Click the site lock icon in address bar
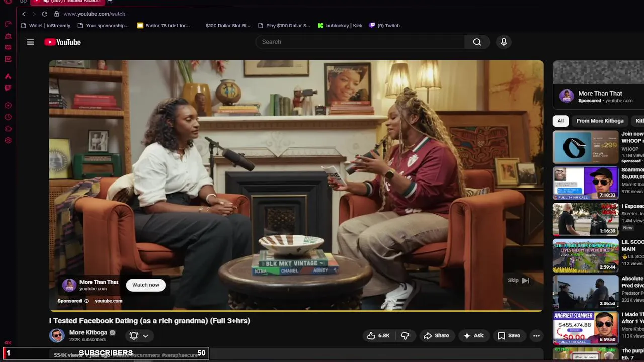Screen dimensions: 644x362 click(x=56, y=14)
